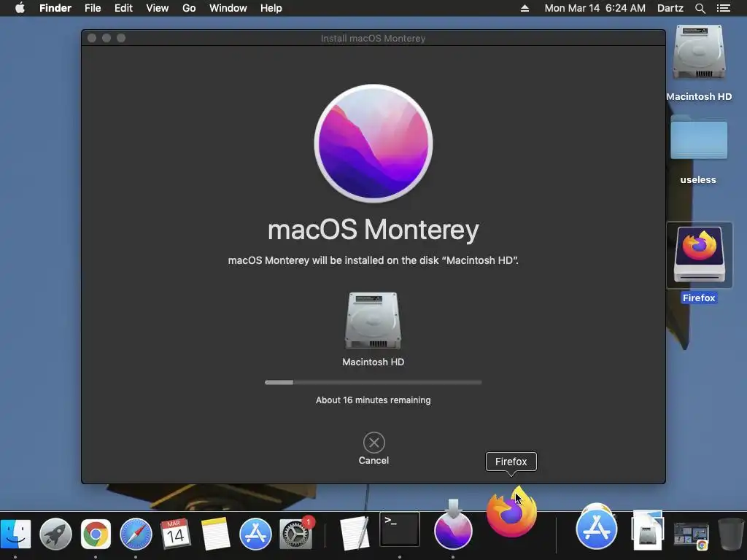Open TextEdit from the Dock
The height and width of the screenshot is (560, 747).
point(355,533)
